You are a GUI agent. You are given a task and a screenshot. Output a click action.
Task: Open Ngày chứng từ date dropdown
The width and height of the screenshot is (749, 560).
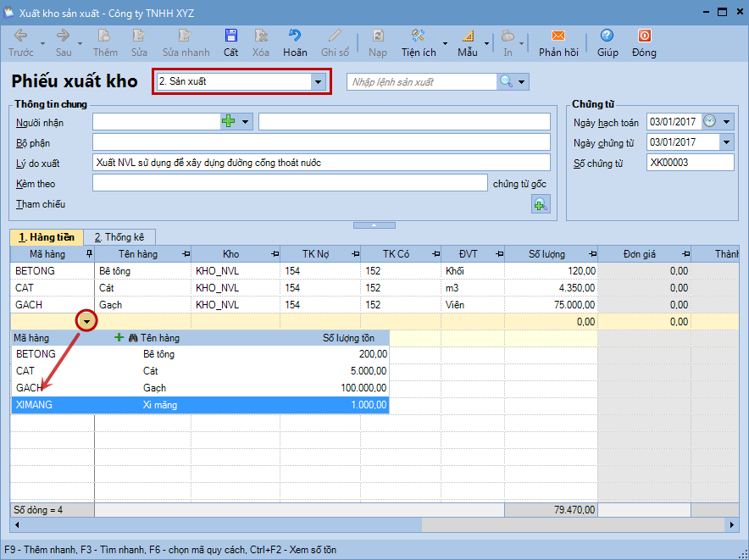tap(726, 142)
